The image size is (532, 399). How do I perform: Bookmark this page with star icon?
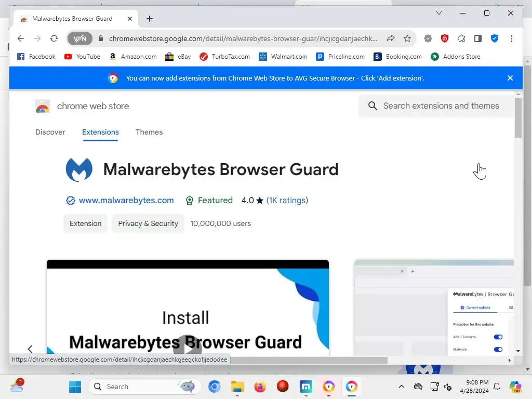coord(407,38)
